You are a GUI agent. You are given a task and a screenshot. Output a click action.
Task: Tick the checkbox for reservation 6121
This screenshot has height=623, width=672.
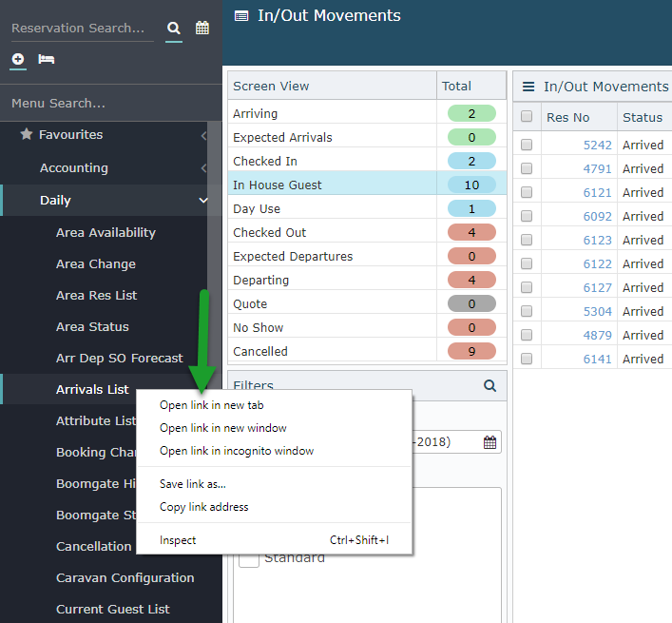click(527, 192)
